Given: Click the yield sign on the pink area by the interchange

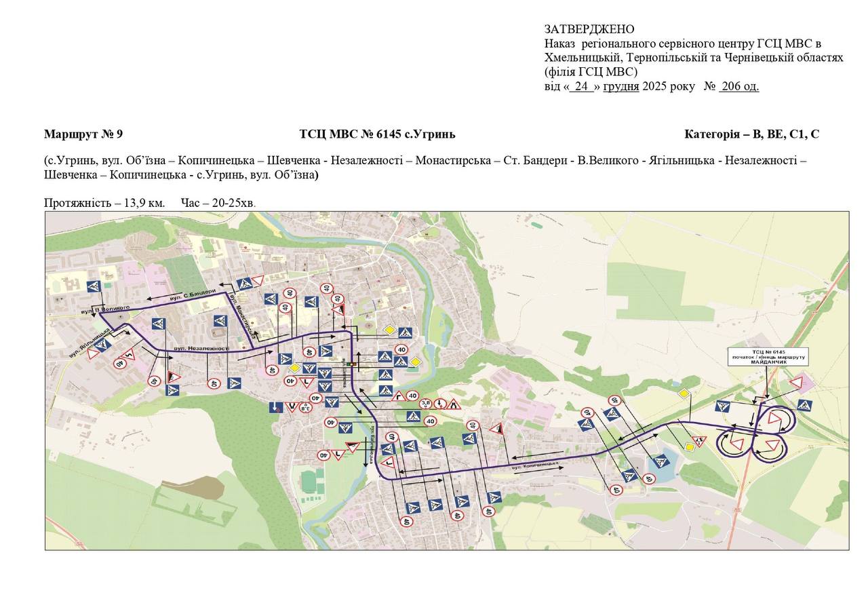Looking at the screenshot, I should (x=797, y=382).
